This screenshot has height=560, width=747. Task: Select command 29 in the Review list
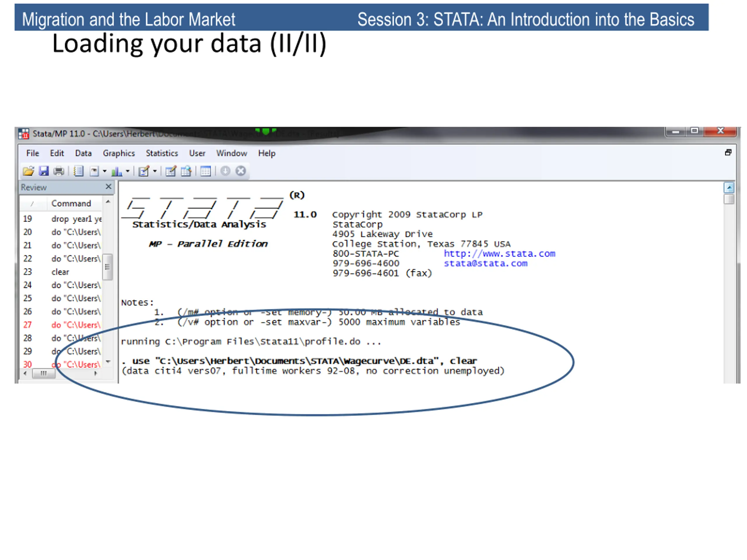pyautogui.click(x=61, y=351)
